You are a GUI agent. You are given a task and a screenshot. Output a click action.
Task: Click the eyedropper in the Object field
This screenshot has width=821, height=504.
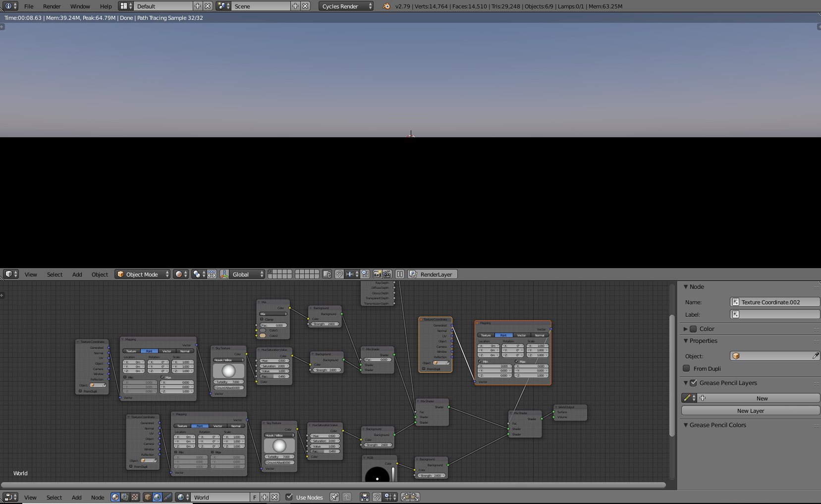pyautogui.click(x=815, y=356)
